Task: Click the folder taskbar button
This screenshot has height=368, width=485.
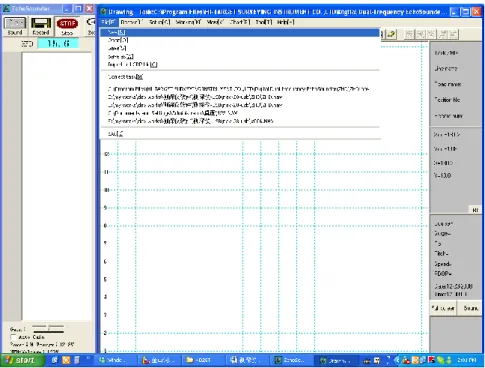Action: pyautogui.click(x=203, y=360)
